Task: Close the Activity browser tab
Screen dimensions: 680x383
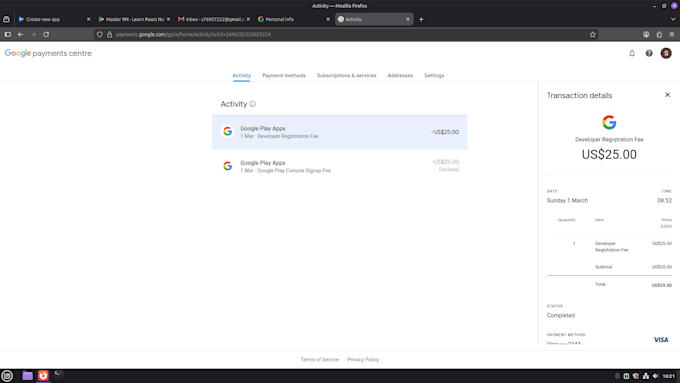Action: point(408,19)
